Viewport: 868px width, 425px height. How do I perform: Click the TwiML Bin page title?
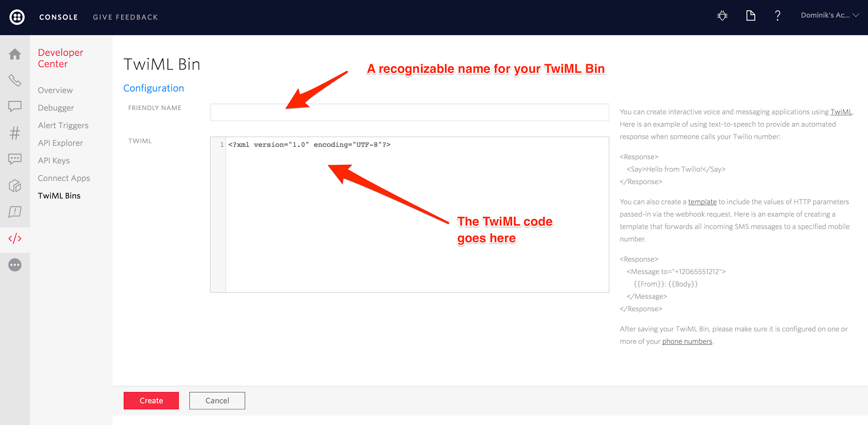162,64
